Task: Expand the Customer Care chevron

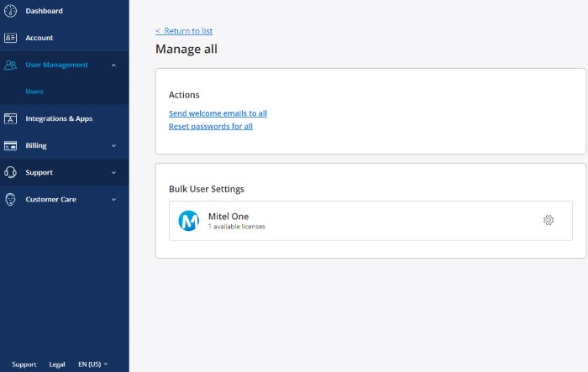Action: pyautogui.click(x=113, y=199)
